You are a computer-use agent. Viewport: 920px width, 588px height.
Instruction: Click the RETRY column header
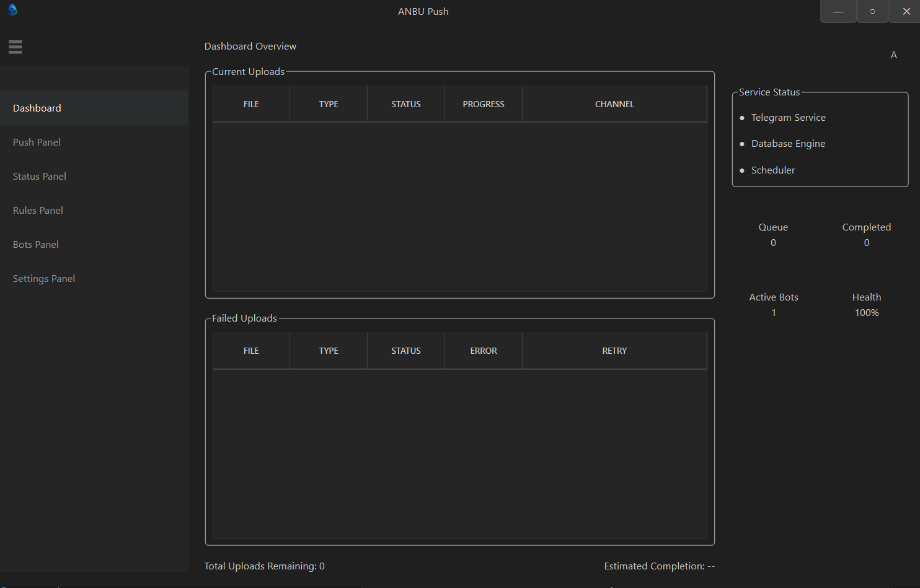pos(614,350)
